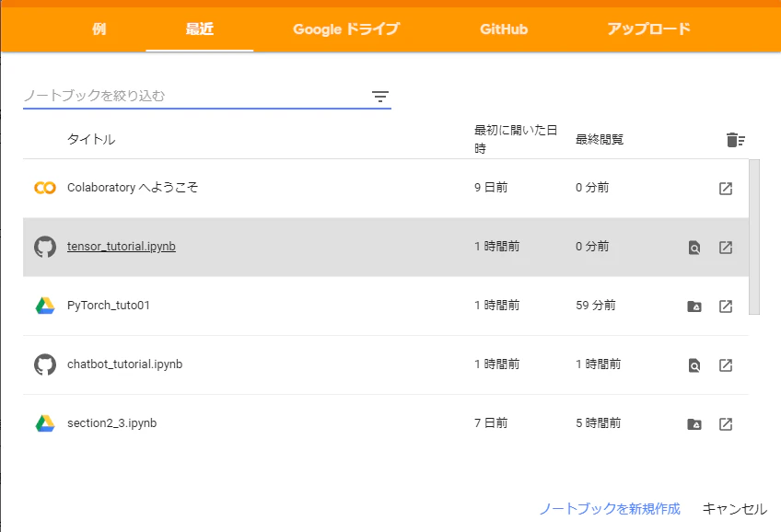This screenshot has height=532, width=781.
Task: Open PyTorch_tuto01 in new tab icon
Action: pos(726,306)
